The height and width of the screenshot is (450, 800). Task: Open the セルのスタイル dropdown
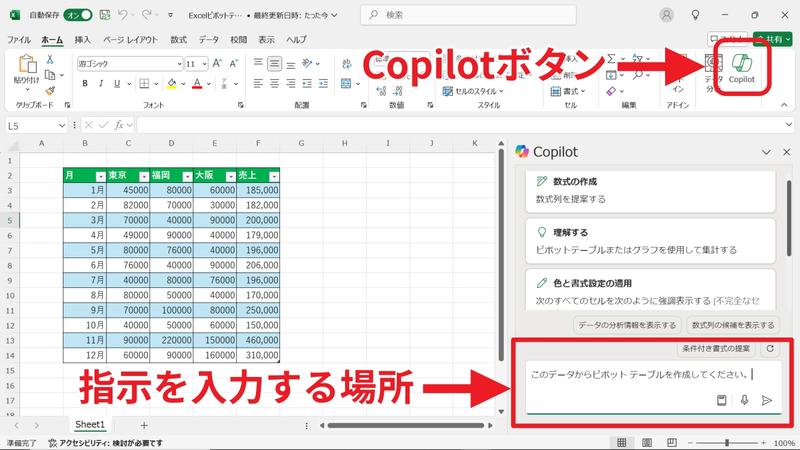tap(473, 91)
